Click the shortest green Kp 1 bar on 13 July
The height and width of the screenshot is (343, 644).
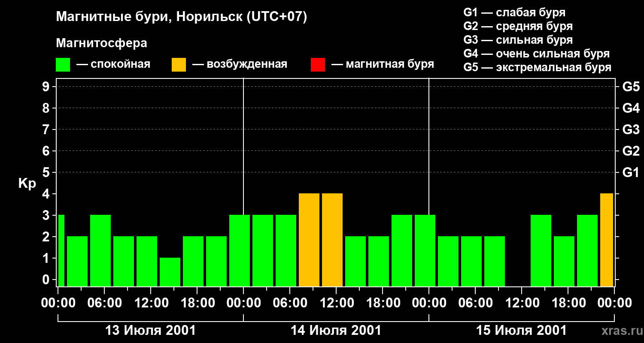pos(170,272)
